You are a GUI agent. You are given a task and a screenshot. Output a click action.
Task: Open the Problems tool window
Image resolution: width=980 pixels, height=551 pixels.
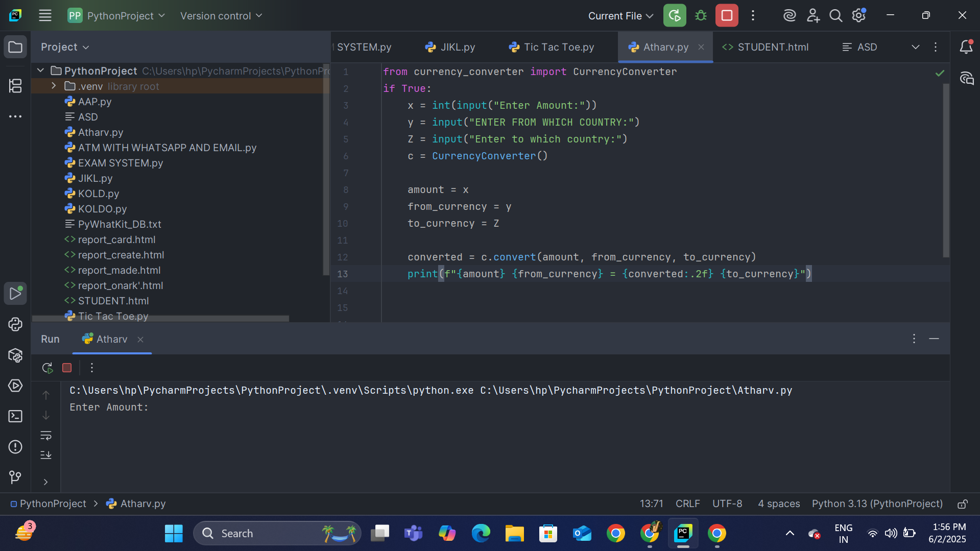pos(15,447)
